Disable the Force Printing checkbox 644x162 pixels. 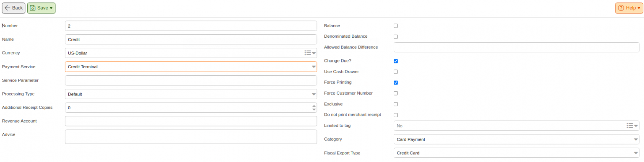tap(396, 82)
